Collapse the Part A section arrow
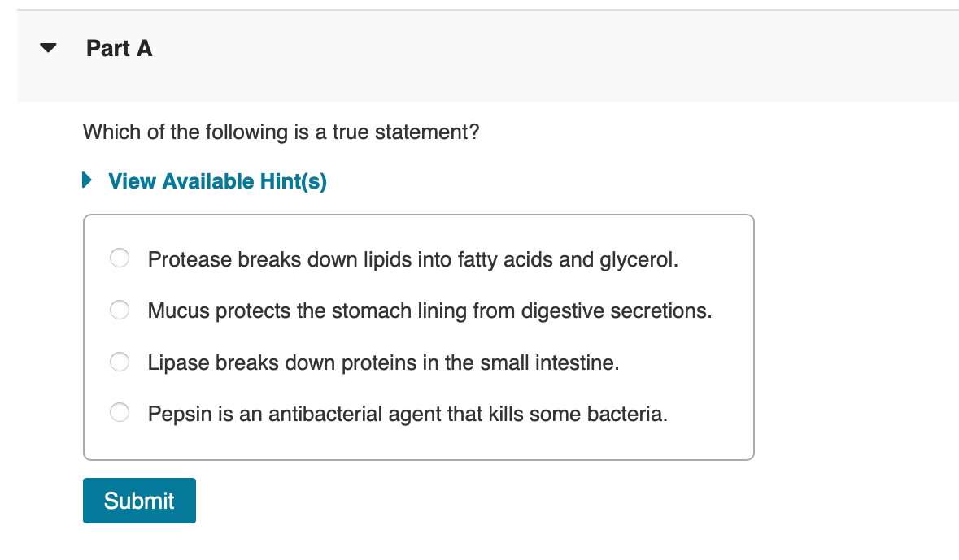Image resolution: width=959 pixels, height=560 pixels. click(48, 48)
